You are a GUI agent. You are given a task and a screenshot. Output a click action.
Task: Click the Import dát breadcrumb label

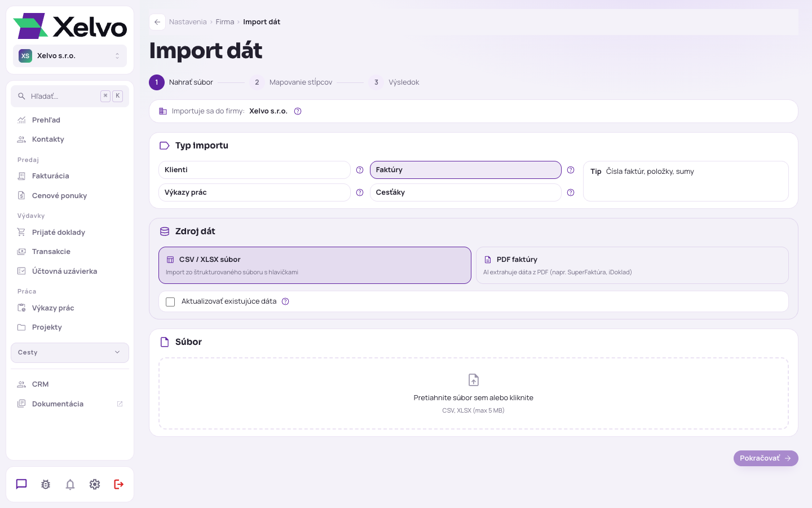coord(262,22)
